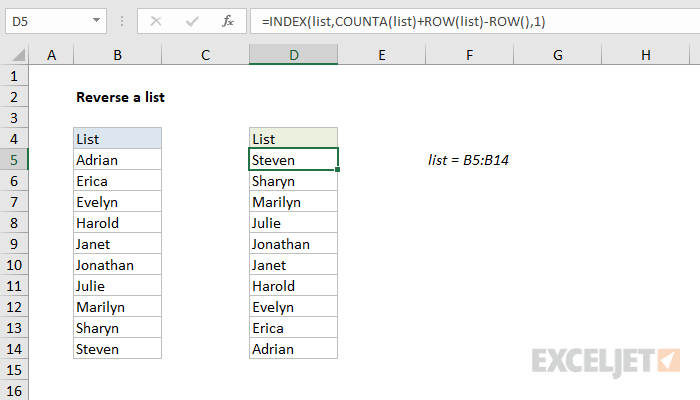Select row 9 header
700x400 pixels.
coord(14,244)
